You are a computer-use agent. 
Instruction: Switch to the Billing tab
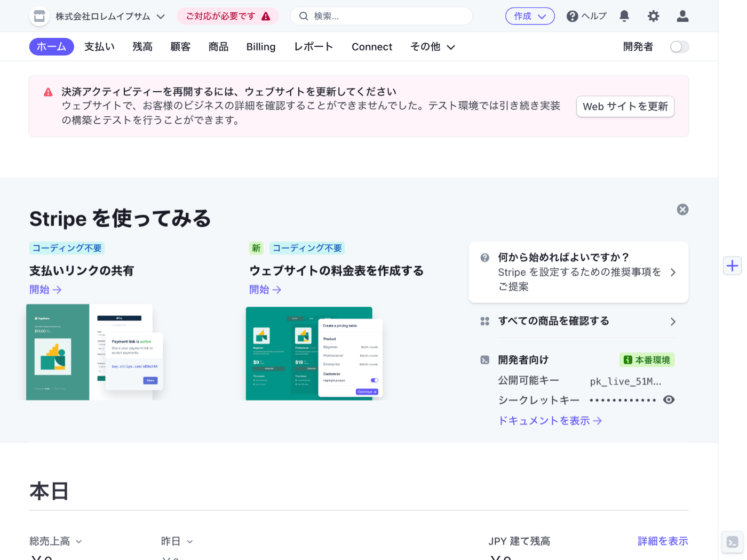[x=261, y=46]
